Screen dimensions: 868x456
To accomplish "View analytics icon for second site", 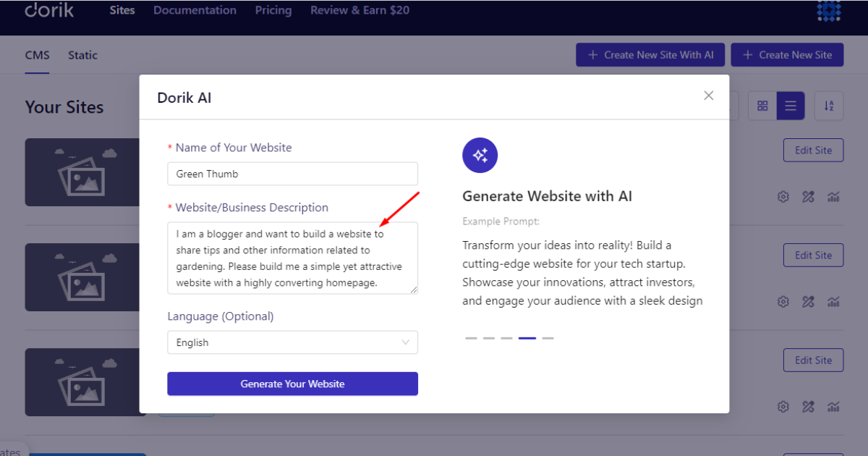I will click(834, 302).
